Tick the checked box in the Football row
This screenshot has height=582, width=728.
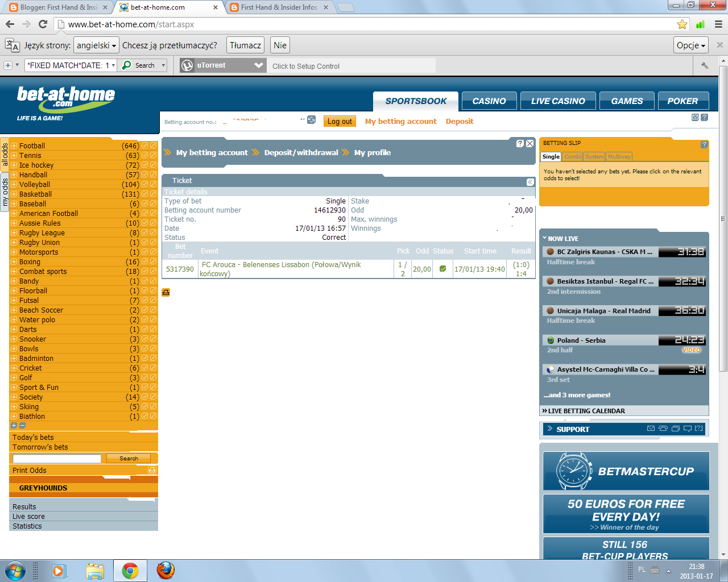(x=145, y=145)
